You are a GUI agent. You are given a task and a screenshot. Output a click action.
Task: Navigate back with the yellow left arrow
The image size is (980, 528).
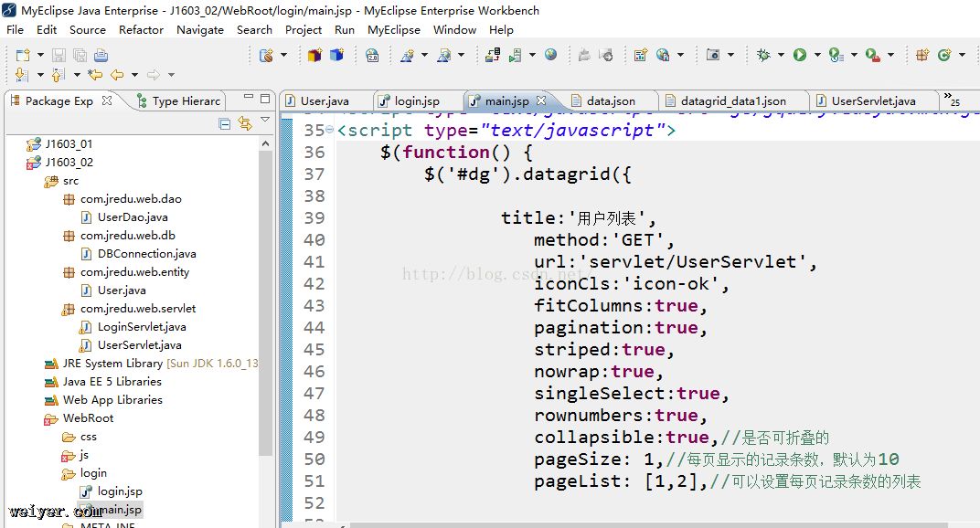click(x=117, y=75)
